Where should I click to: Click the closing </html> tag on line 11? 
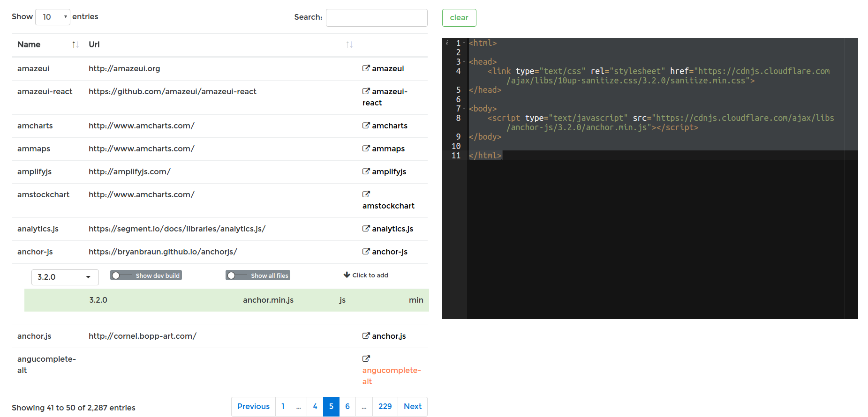coord(485,156)
